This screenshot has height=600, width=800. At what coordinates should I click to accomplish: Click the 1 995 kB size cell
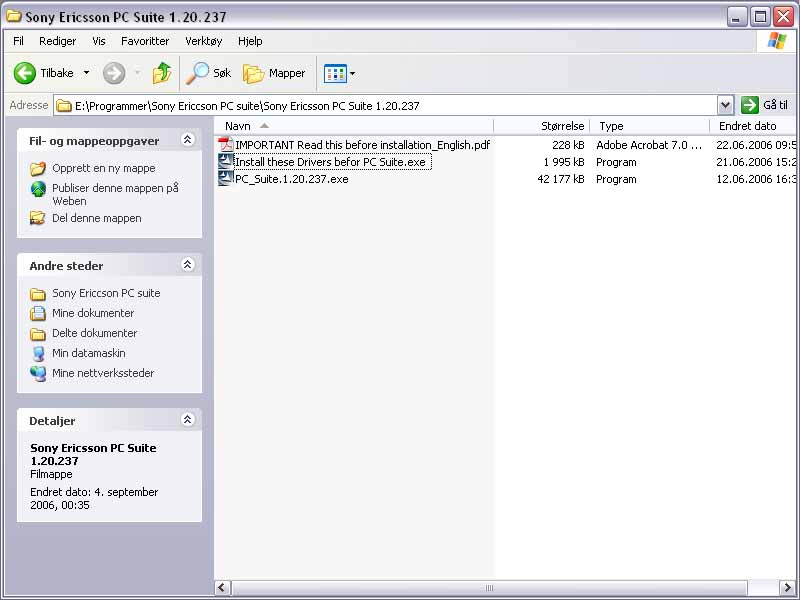564,162
